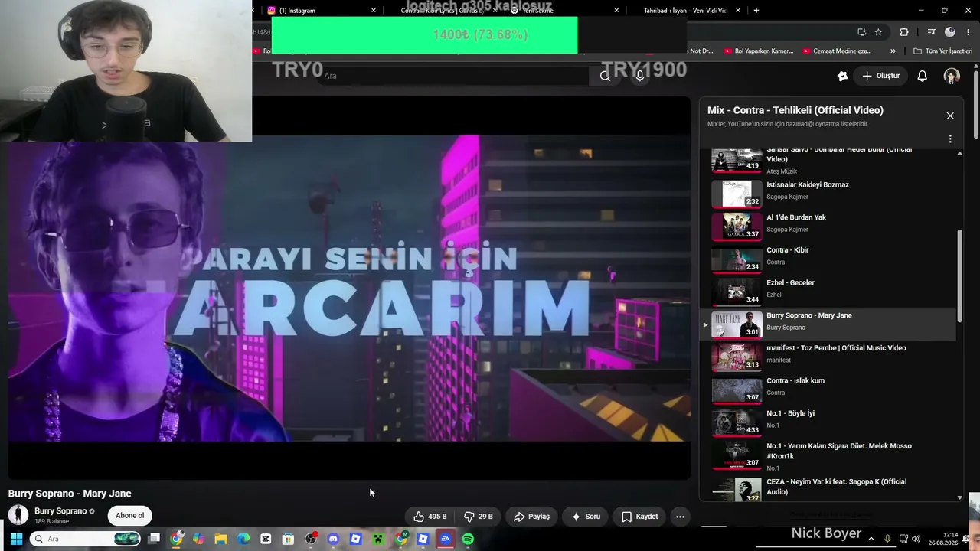980x551 pixels.
Task: Open the Chrome profile avatar
Action: click(x=950, y=32)
